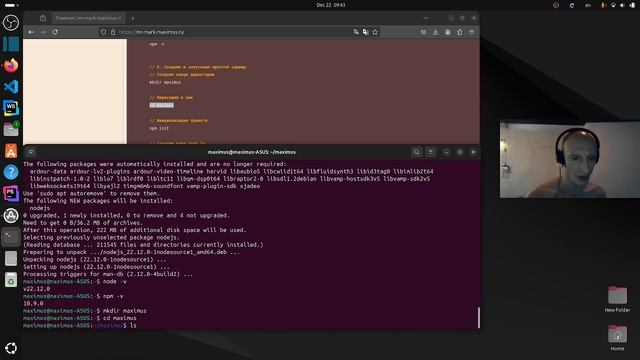640x360 pixels.
Task: Click the Firefox forward arrow
Action: click(43, 32)
